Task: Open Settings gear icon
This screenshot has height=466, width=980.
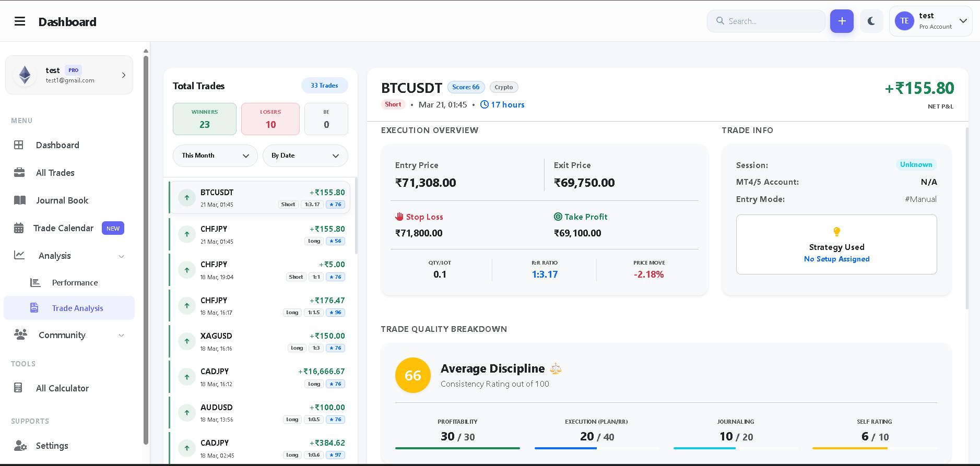Action: [20, 446]
